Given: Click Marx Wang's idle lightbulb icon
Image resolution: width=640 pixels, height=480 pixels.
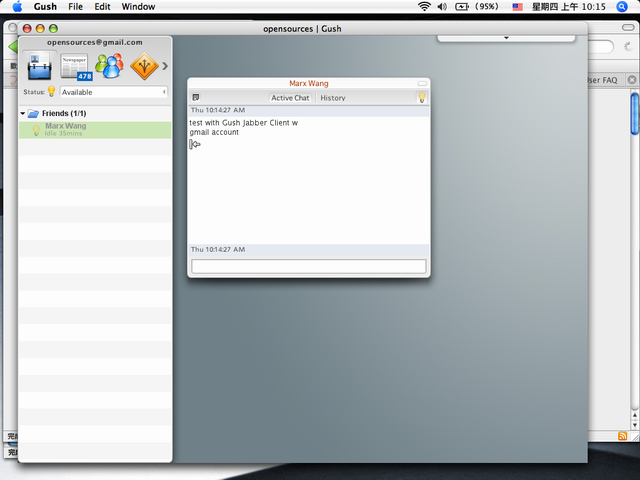Looking at the screenshot, I should click(36, 130).
